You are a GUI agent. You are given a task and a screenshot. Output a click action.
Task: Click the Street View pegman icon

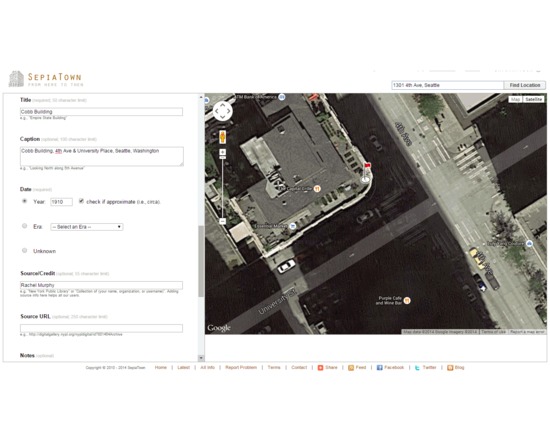coord(222,137)
